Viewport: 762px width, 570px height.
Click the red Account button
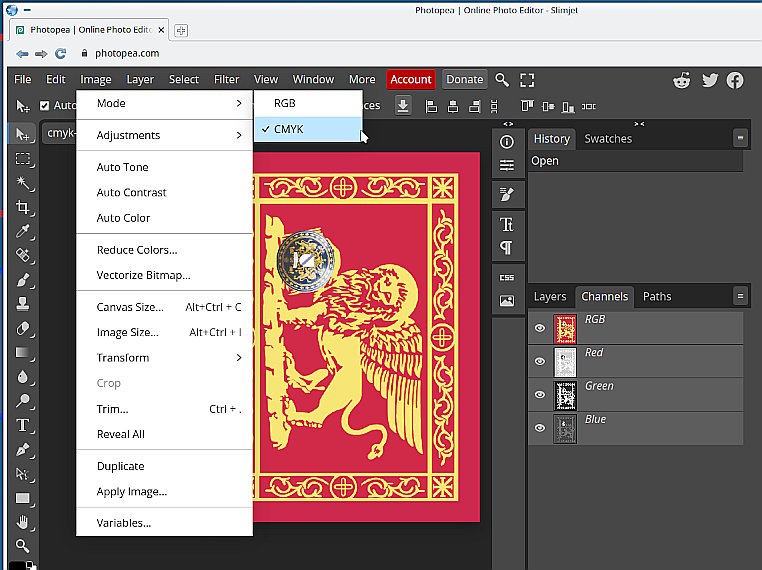(x=411, y=80)
